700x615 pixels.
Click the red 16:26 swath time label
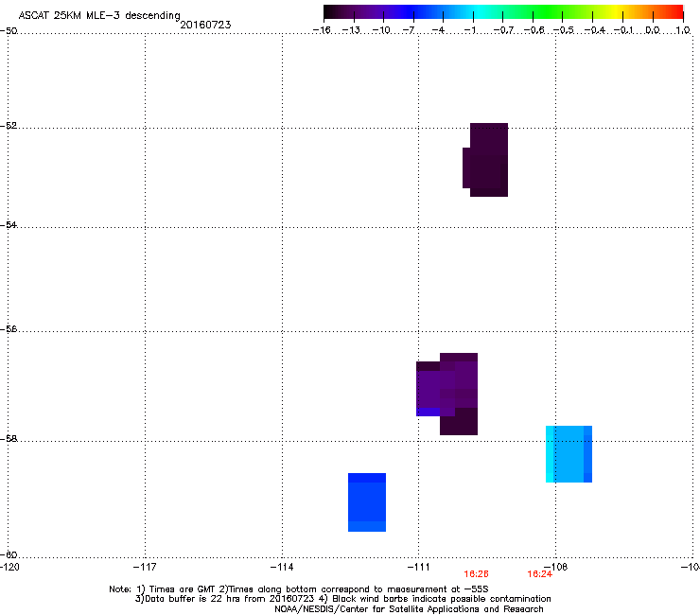(476, 574)
